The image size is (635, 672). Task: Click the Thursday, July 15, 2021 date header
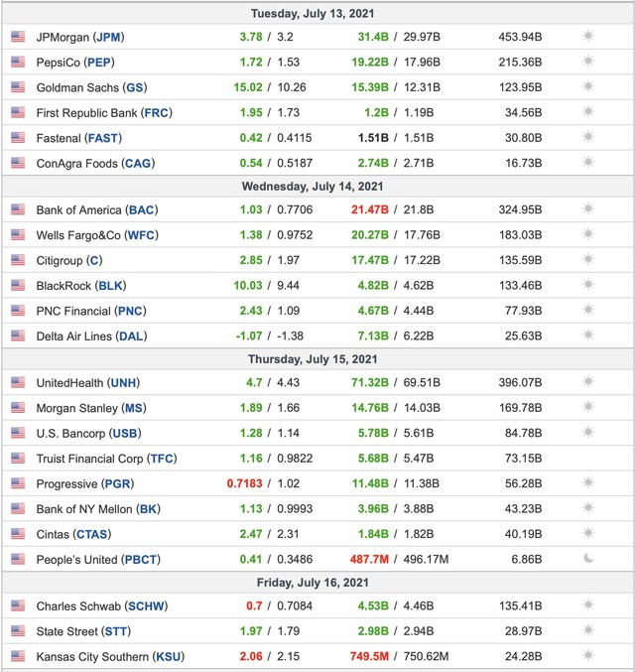318,358
